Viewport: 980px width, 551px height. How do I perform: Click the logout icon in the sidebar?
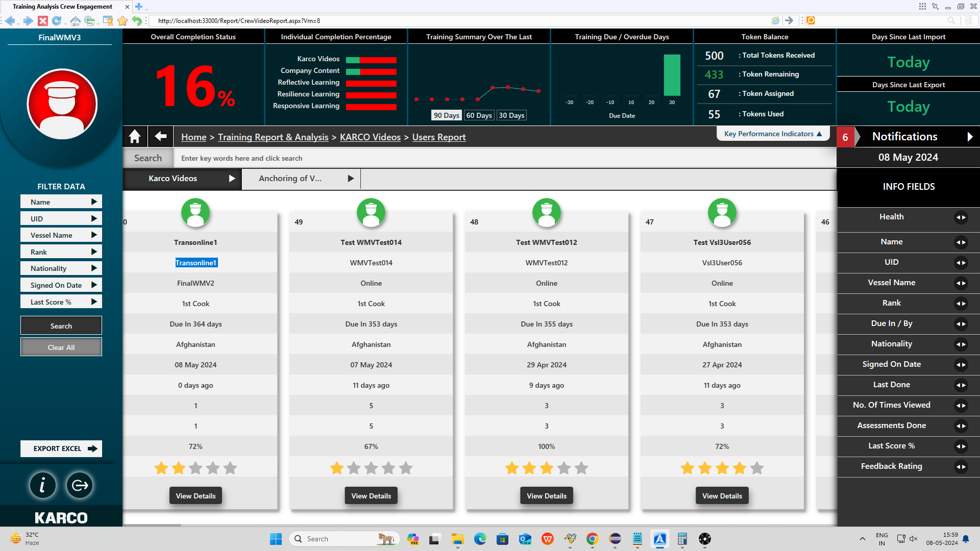click(80, 485)
